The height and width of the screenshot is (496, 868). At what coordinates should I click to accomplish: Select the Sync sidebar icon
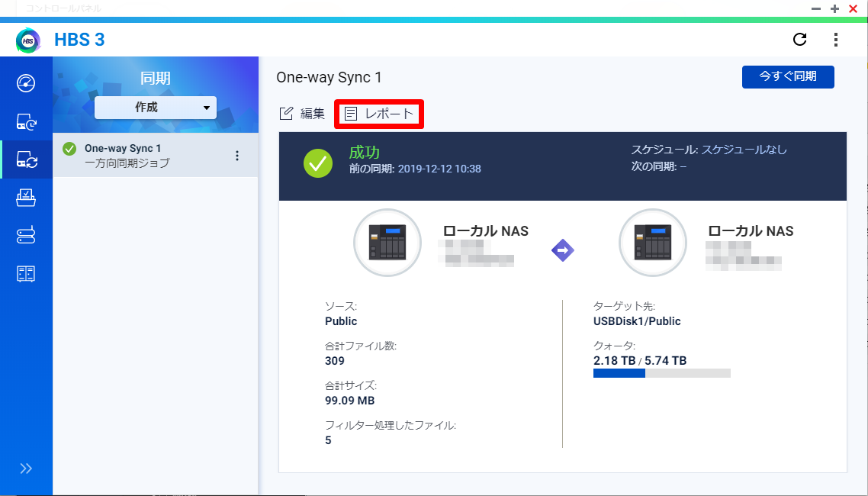26,159
